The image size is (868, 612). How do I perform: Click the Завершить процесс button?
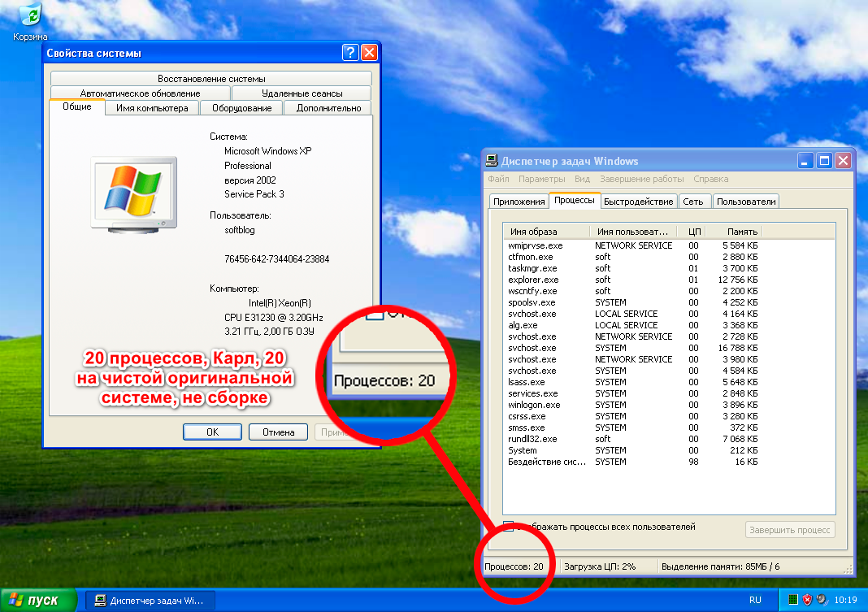(x=790, y=530)
